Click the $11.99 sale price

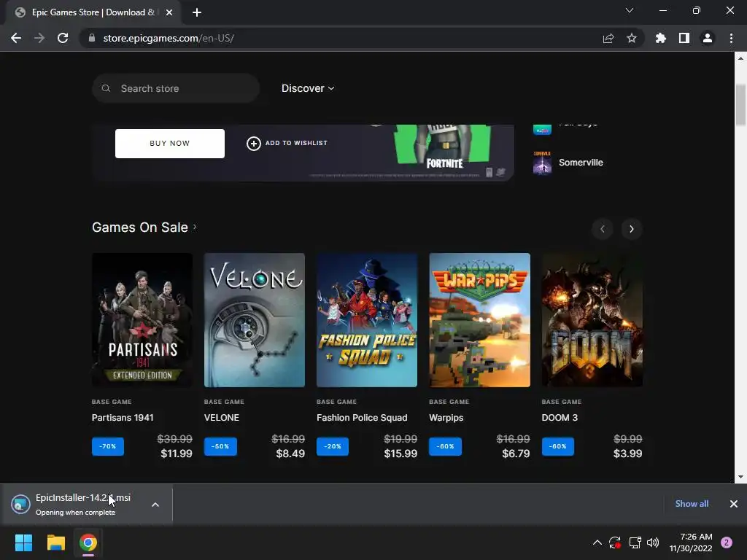177,454
